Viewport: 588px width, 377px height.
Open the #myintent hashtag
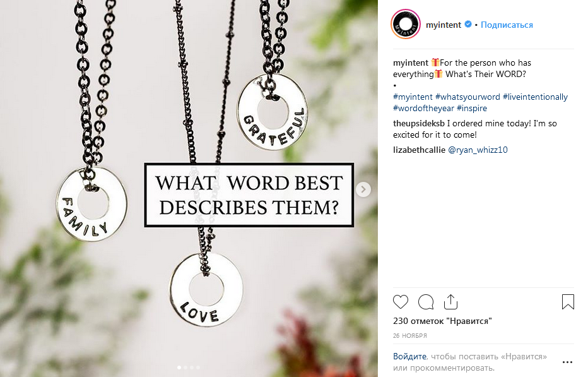tap(413, 97)
